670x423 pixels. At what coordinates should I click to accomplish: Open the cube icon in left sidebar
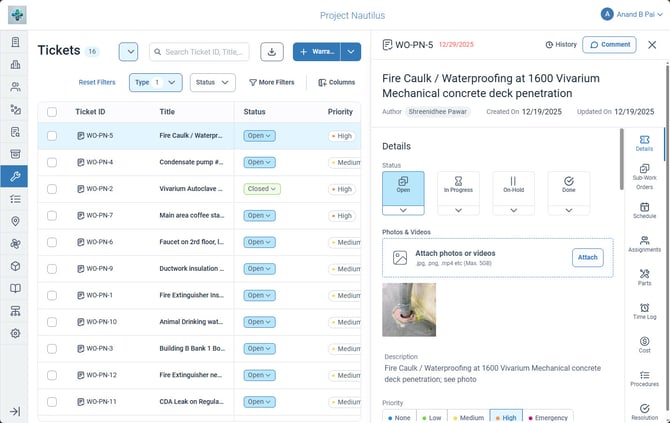pyautogui.click(x=15, y=266)
